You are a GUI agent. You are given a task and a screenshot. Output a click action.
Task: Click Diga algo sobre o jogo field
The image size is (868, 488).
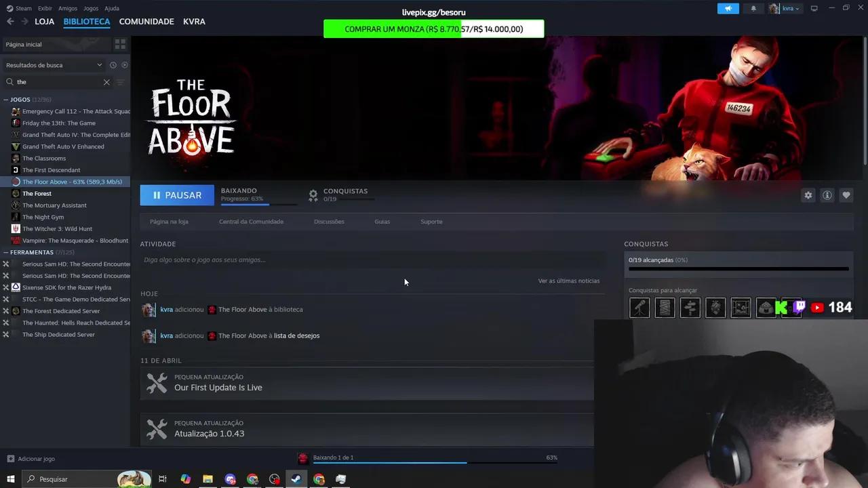(373, 260)
